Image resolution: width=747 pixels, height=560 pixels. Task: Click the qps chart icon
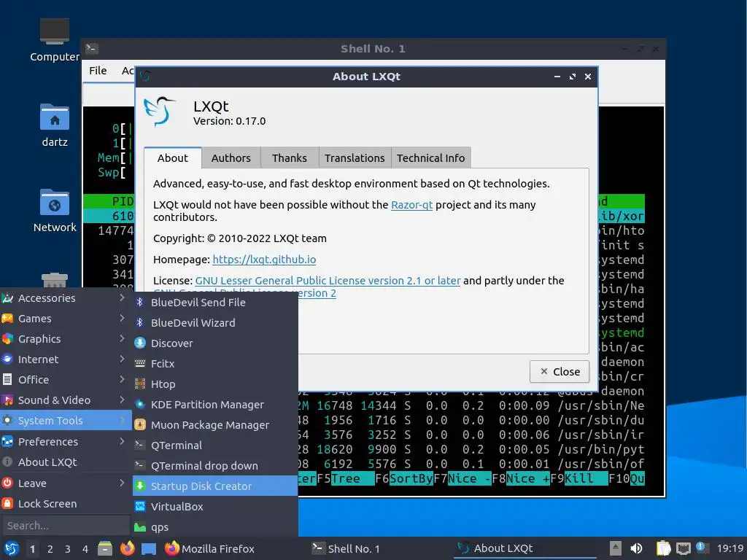tap(139, 527)
